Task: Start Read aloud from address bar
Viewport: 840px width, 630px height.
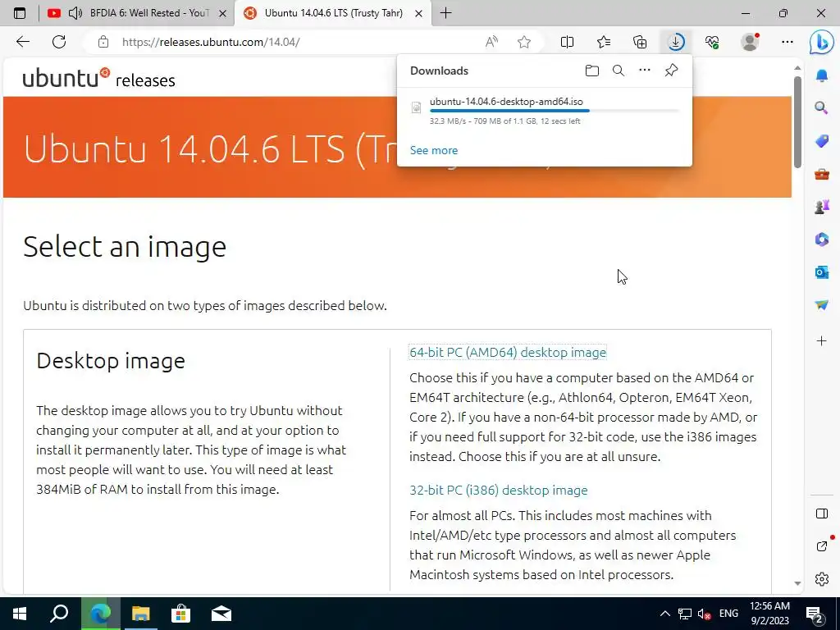Action: 491,42
